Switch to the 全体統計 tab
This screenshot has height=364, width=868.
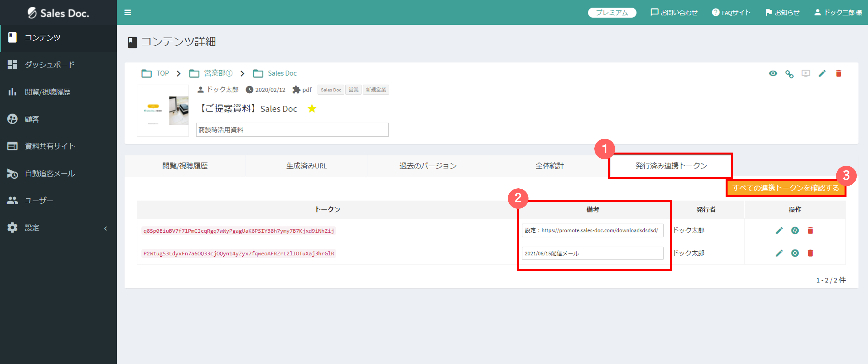(x=549, y=166)
